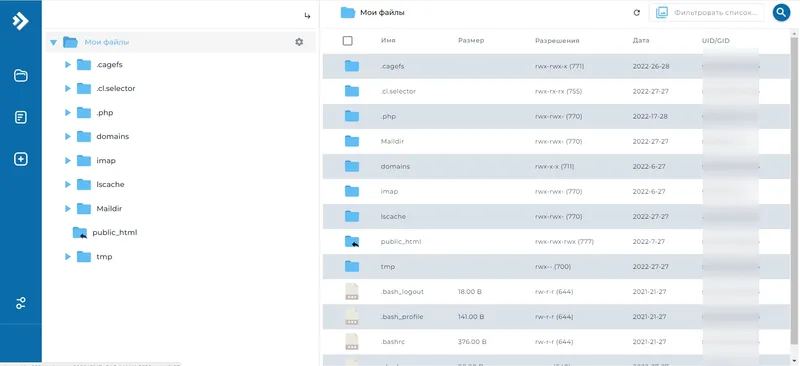The image size is (800, 366).
Task: Sort by the Размер column header
Action: [471, 40]
